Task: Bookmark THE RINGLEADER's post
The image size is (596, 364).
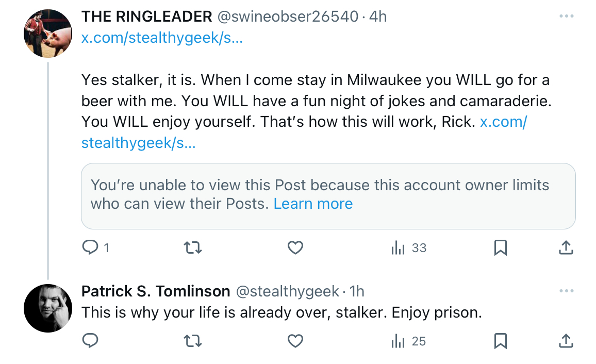Action: pos(500,247)
